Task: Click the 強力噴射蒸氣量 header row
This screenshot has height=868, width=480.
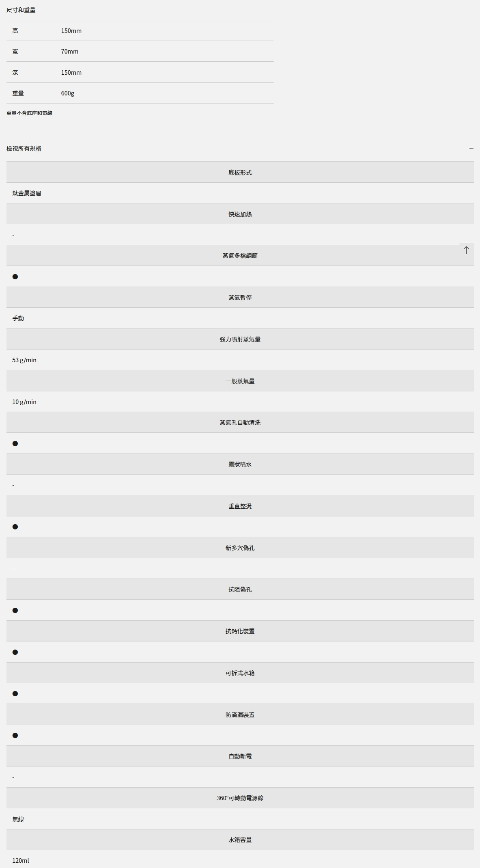Action: pyautogui.click(x=240, y=339)
